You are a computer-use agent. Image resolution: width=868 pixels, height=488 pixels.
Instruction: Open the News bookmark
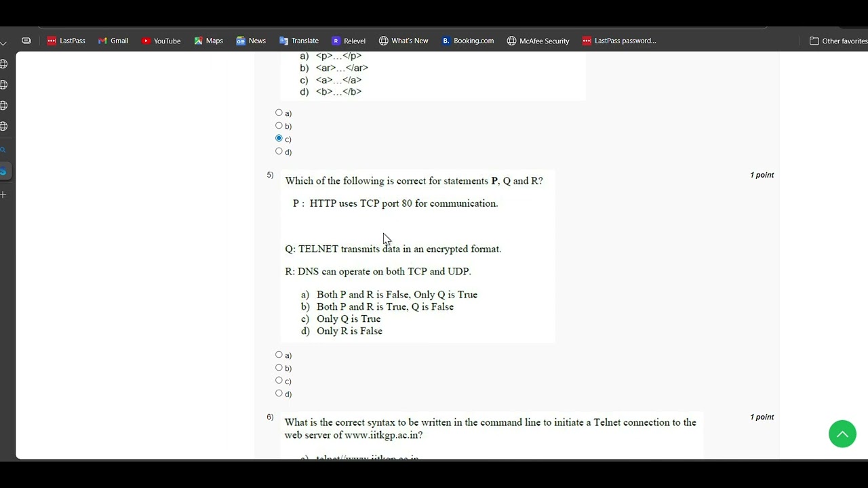[x=251, y=41]
